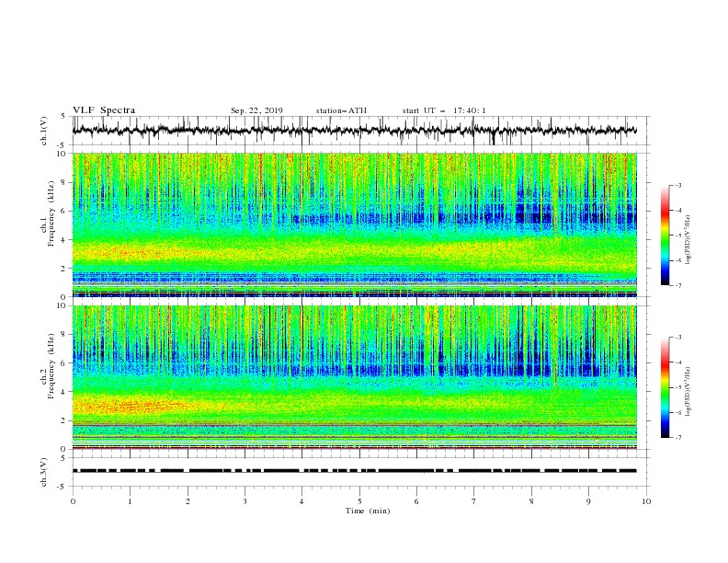Click time axis tick label "7"

pos(474,501)
